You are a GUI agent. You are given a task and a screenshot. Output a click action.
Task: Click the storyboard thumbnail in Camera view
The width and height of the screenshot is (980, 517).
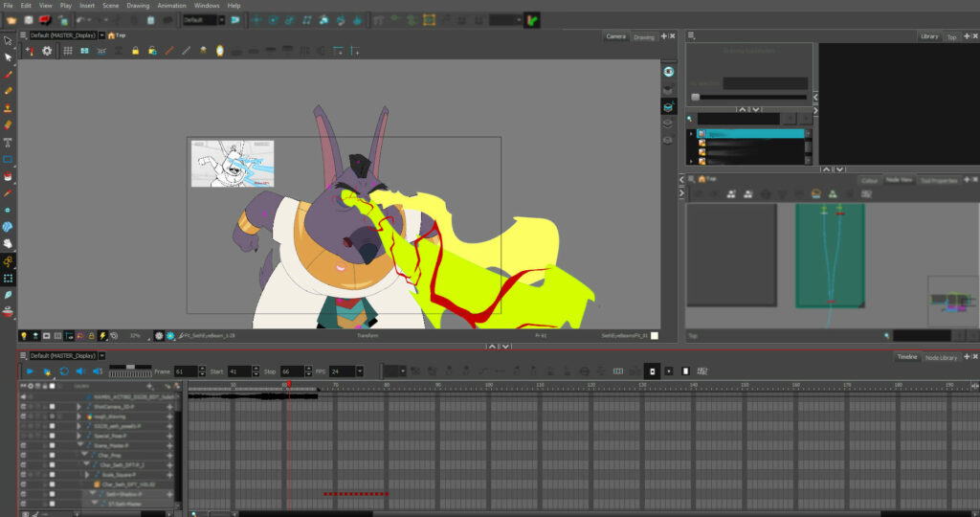pyautogui.click(x=233, y=163)
